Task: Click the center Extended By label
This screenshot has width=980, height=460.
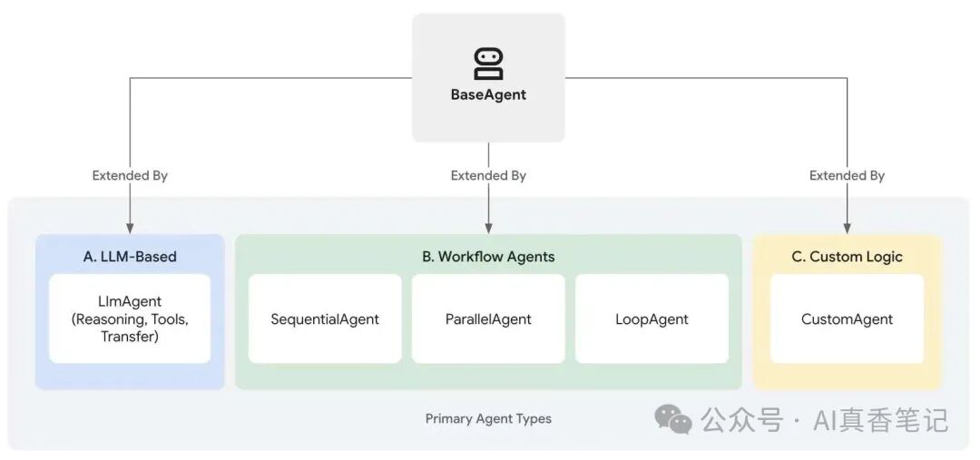Action: click(488, 176)
